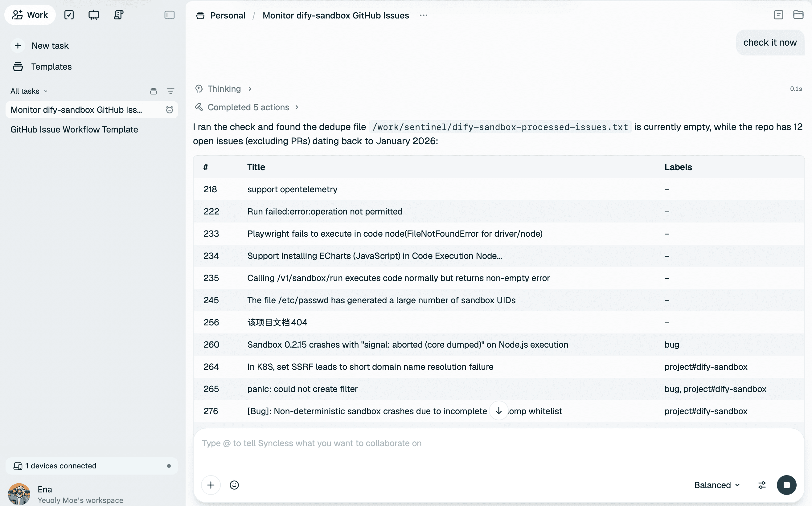
Task: Create a New task
Action: 50,46
